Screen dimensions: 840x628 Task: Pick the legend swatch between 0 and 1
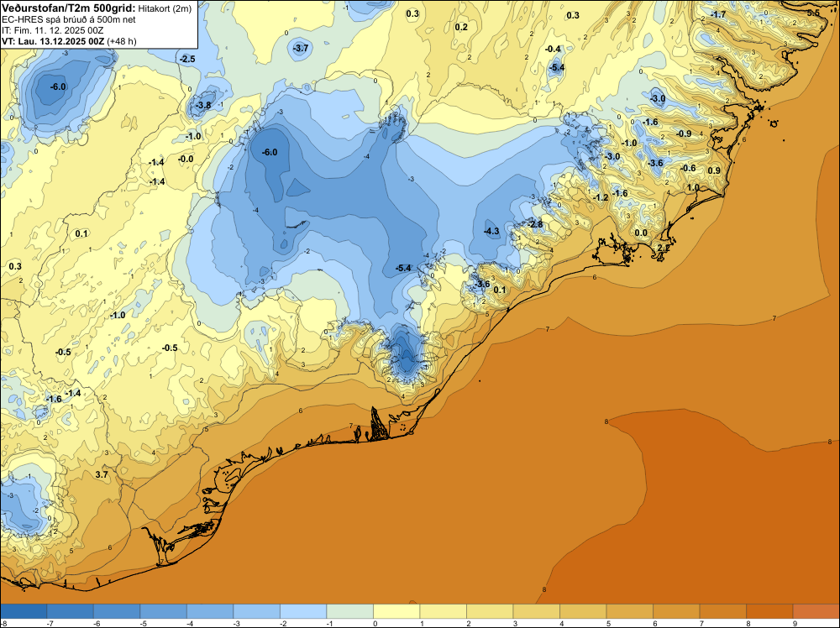click(396, 611)
